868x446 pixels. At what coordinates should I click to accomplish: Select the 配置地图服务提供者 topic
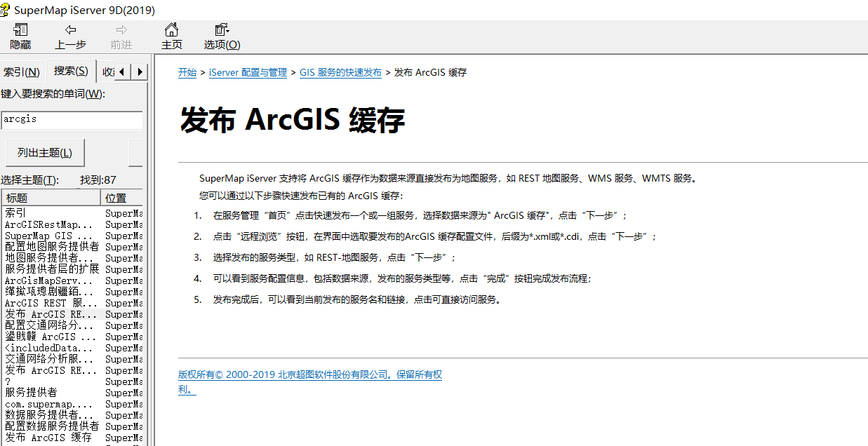tap(73, 247)
